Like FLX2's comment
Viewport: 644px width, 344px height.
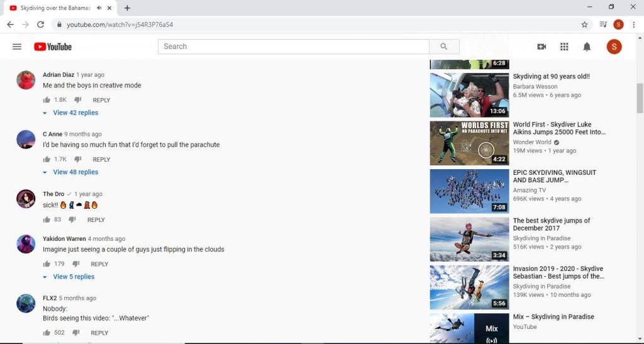(47, 333)
